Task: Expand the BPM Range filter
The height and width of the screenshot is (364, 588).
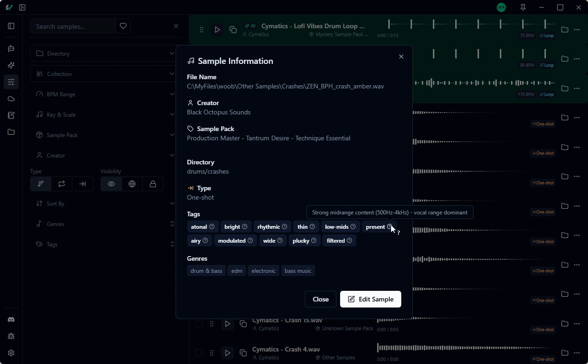Action: coord(103,94)
